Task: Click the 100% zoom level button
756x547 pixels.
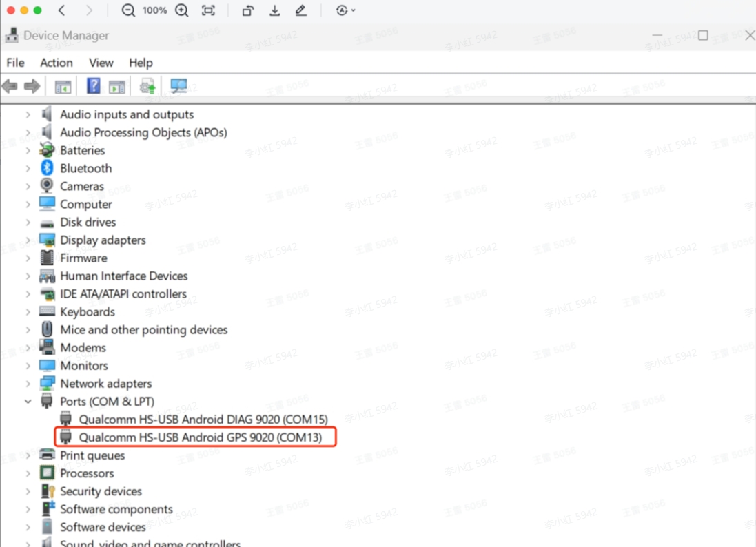Action: click(154, 10)
